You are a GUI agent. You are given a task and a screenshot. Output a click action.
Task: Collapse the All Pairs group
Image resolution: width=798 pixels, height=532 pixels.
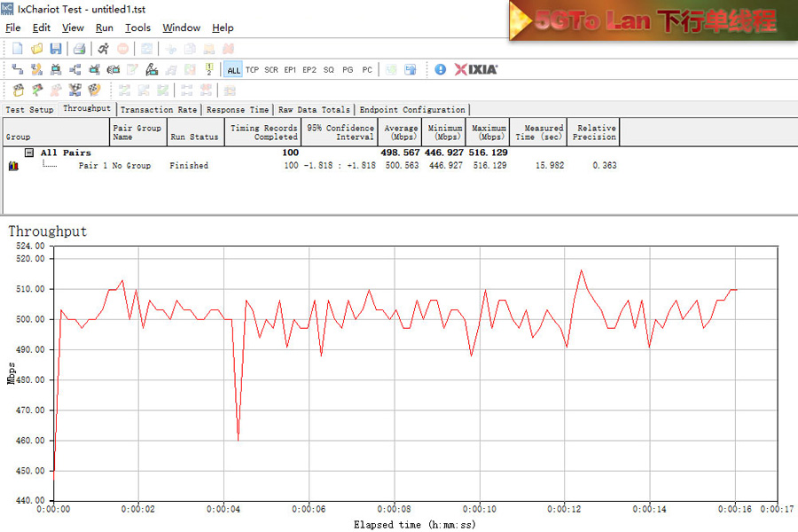point(29,153)
